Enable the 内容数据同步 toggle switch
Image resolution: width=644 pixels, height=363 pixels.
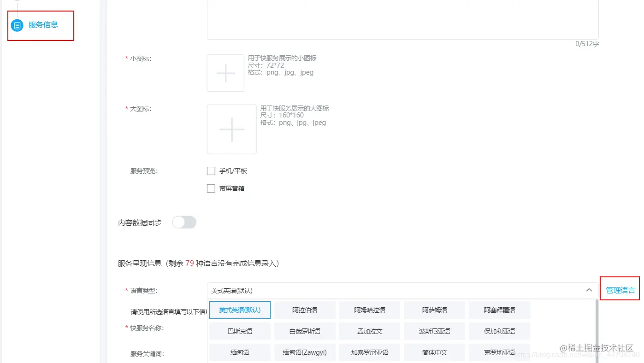coord(184,222)
